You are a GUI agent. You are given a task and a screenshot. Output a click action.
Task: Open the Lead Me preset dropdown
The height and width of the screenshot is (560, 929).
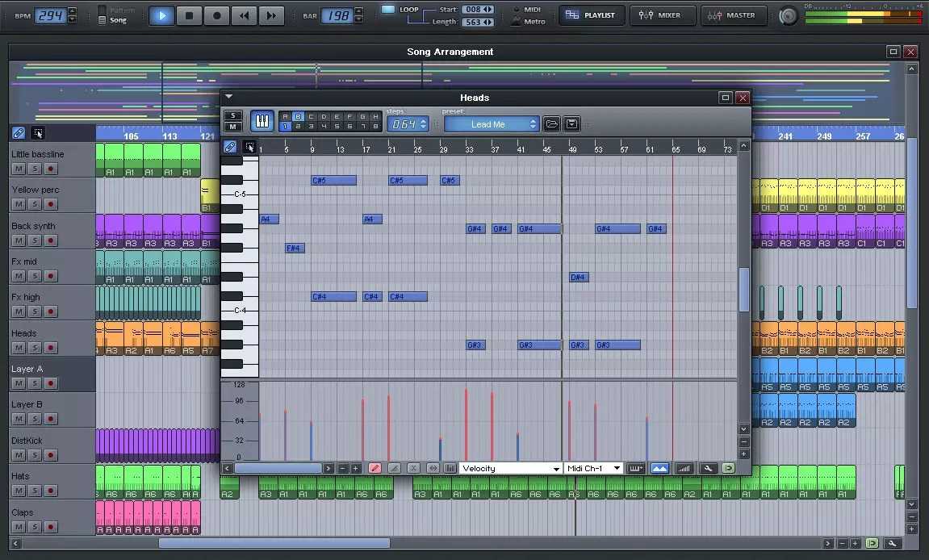click(491, 124)
